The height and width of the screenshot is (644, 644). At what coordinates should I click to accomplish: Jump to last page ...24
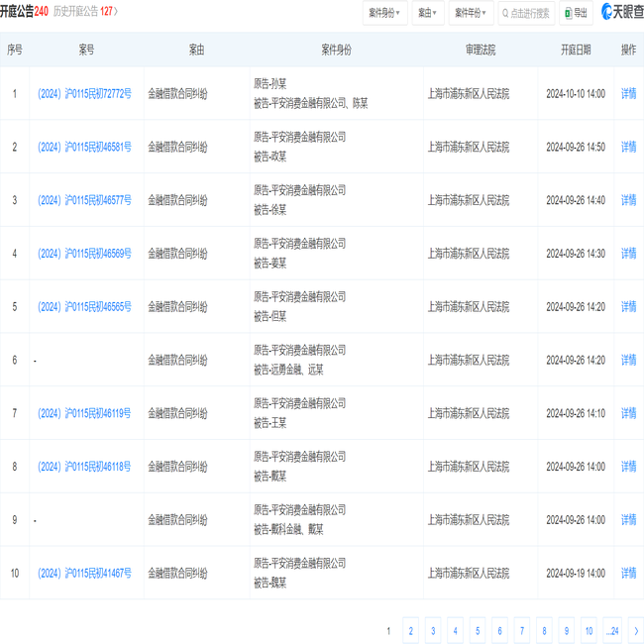pos(612,630)
